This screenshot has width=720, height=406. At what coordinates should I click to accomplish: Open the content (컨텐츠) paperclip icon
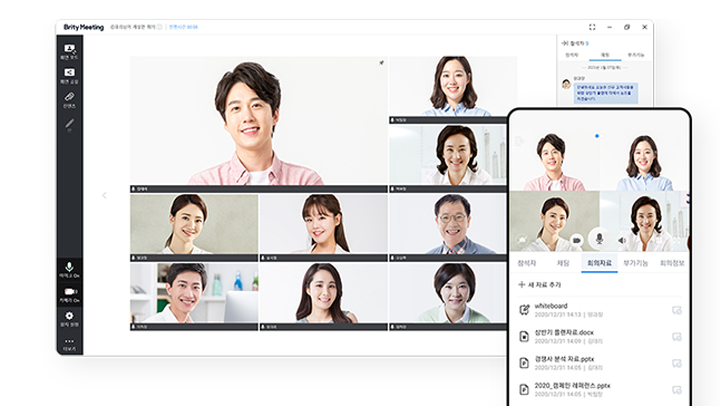click(70, 100)
